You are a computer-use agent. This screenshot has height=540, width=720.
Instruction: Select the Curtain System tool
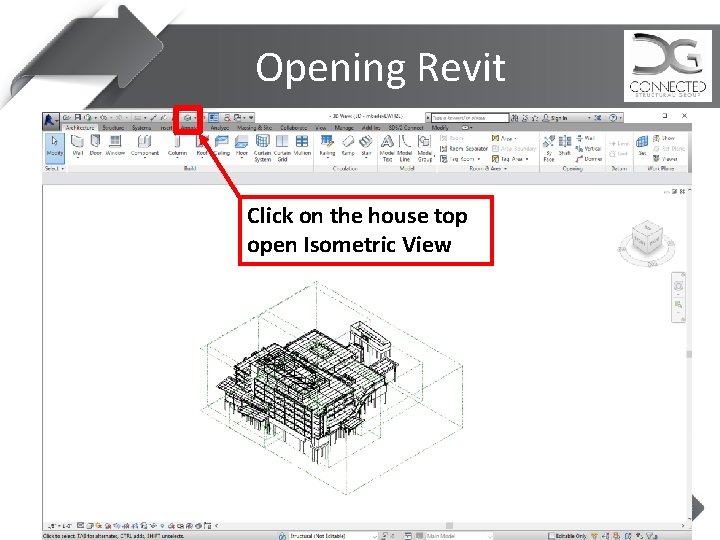click(263, 148)
